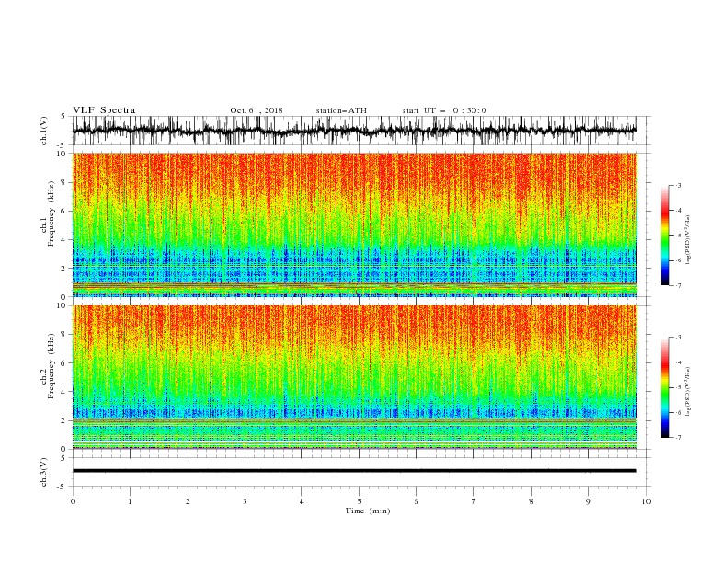Click time axis tick label "9"
This screenshot has width=728, height=563.
pos(588,501)
